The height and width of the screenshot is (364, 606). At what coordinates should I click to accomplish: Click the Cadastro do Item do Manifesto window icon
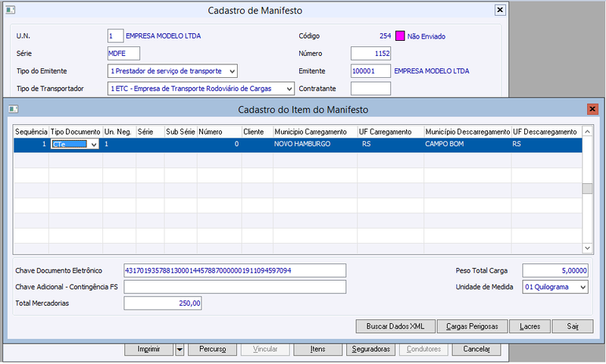click(14, 109)
